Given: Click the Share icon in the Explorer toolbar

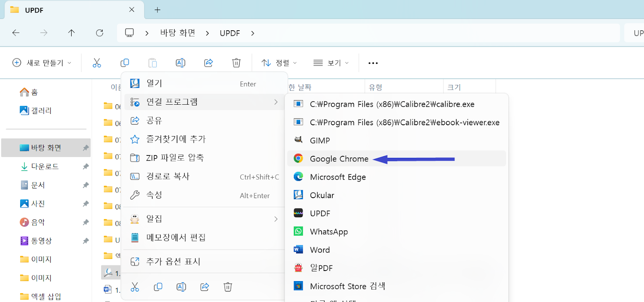Looking at the screenshot, I should (208, 63).
